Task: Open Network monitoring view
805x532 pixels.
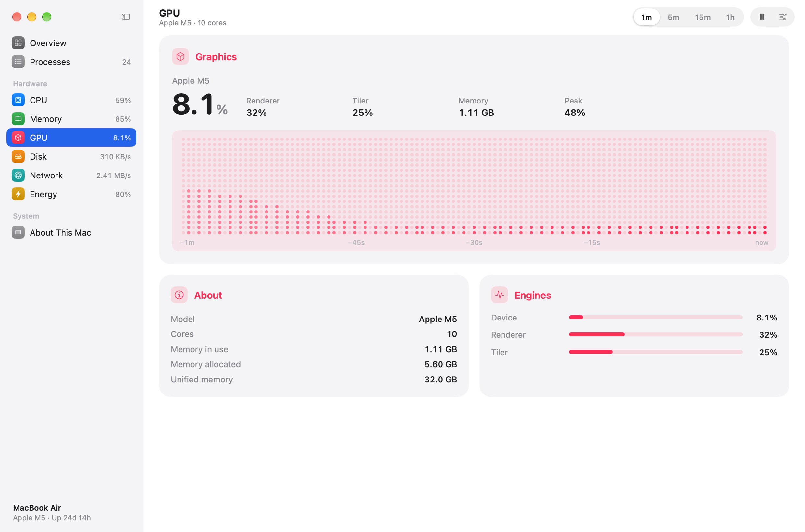Action: [71, 175]
